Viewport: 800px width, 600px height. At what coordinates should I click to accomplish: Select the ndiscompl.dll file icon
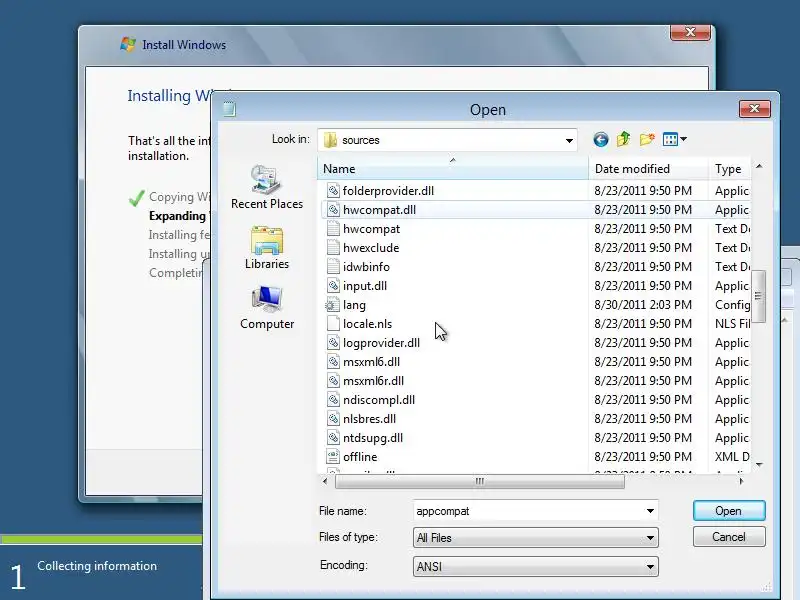(333, 399)
